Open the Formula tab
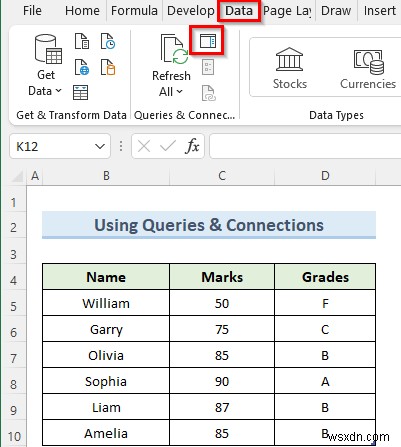This screenshot has width=401, height=447. coord(134,11)
